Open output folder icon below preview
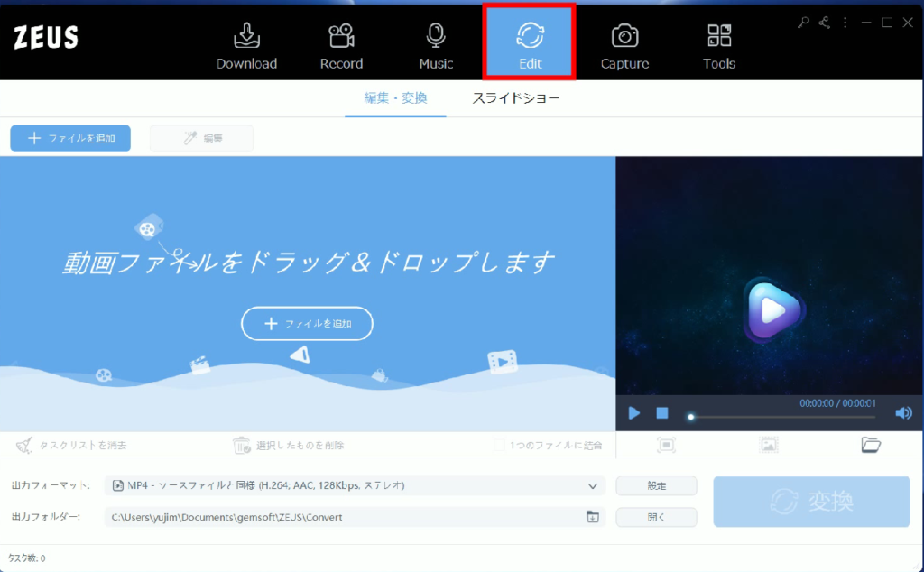This screenshot has height=572, width=924. [x=871, y=444]
